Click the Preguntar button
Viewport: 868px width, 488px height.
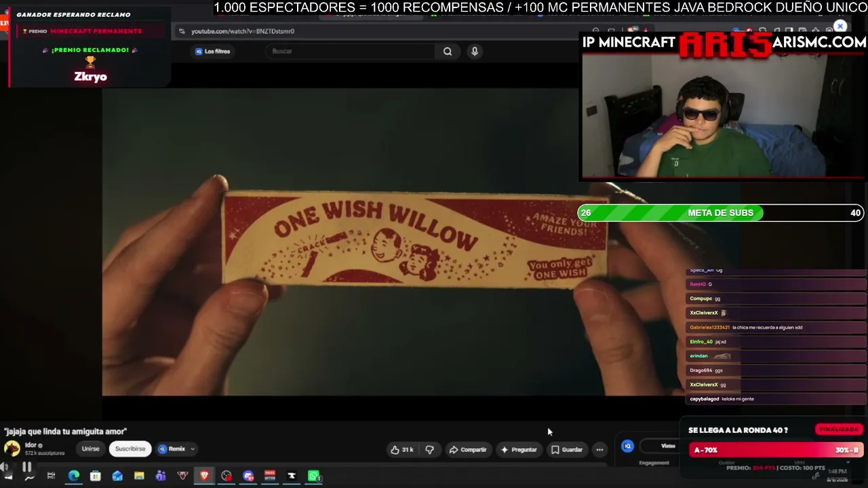click(x=519, y=449)
